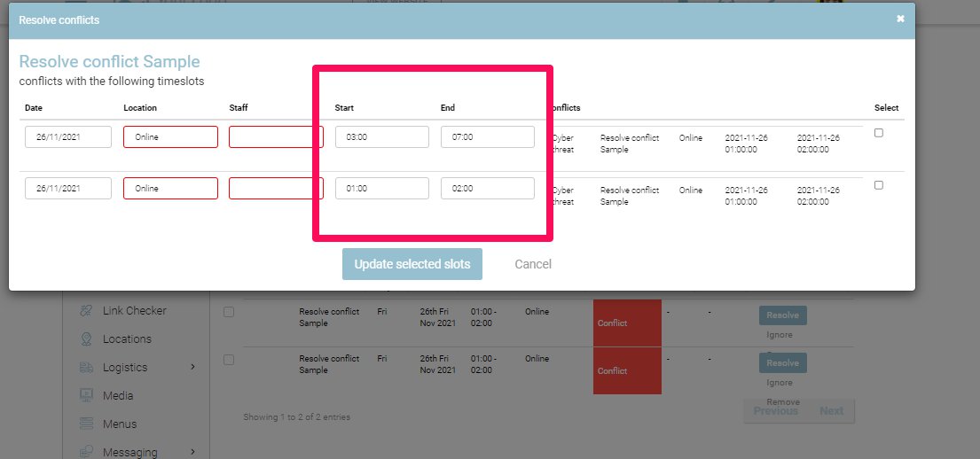Expand the Logistics submenu chevron
980x459 pixels.
click(192, 367)
